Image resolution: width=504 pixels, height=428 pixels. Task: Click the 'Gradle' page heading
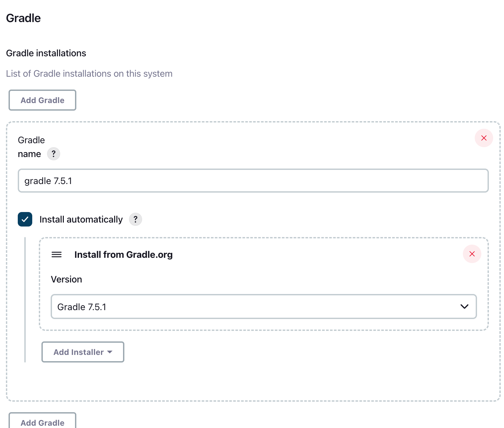(23, 18)
